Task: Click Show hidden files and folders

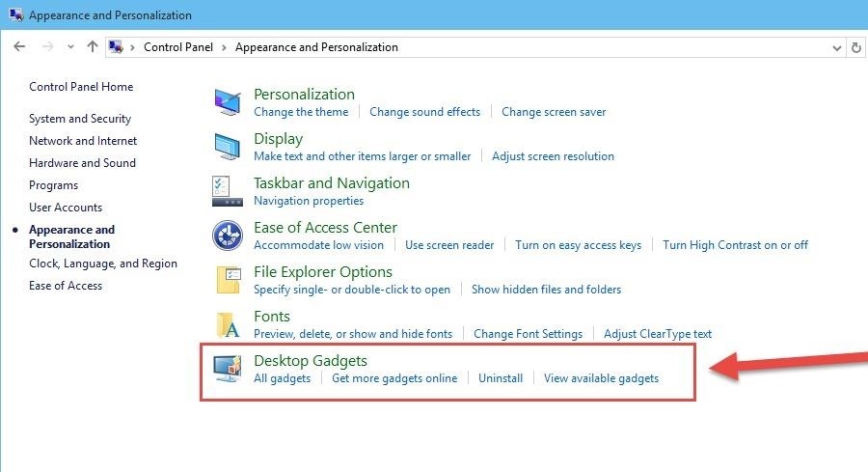Action: click(547, 290)
